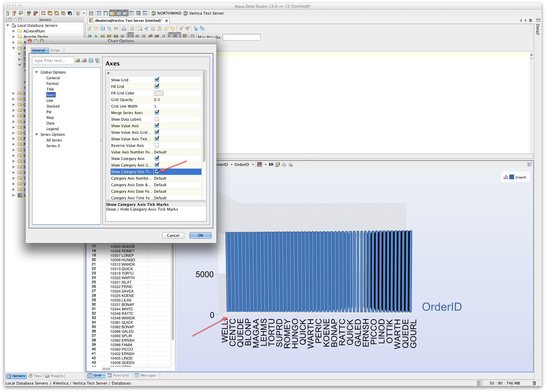The image size is (546, 392).
Task: Click the Cancel button in Chart Options
Action: click(173, 235)
